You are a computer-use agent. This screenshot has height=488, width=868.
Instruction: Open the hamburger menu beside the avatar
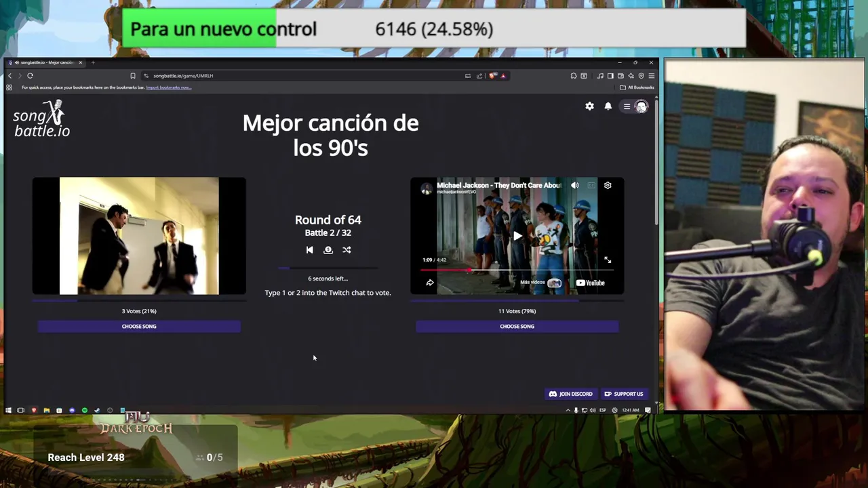[627, 106]
